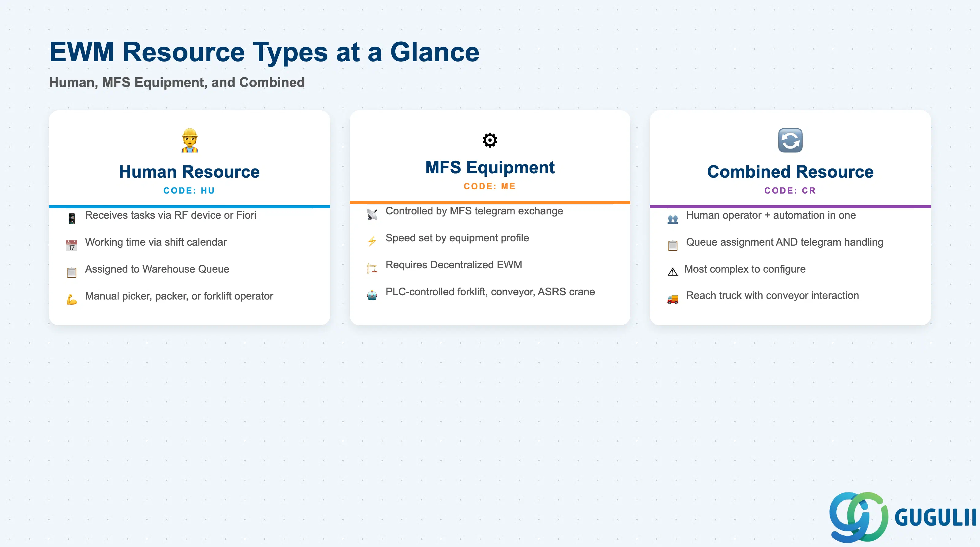The height and width of the screenshot is (547, 980).
Task: Click the Human Resource card heading
Action: (x=190, y=172)
